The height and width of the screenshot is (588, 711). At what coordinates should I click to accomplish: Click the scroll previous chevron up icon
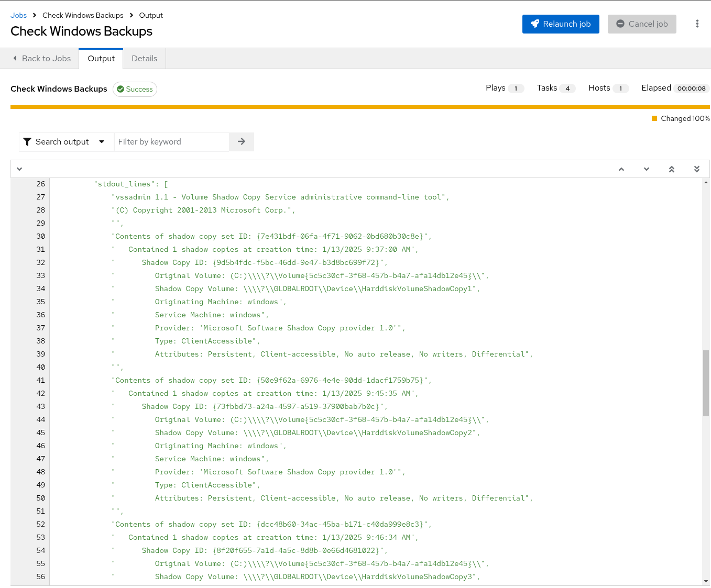[x=621, y=169]
